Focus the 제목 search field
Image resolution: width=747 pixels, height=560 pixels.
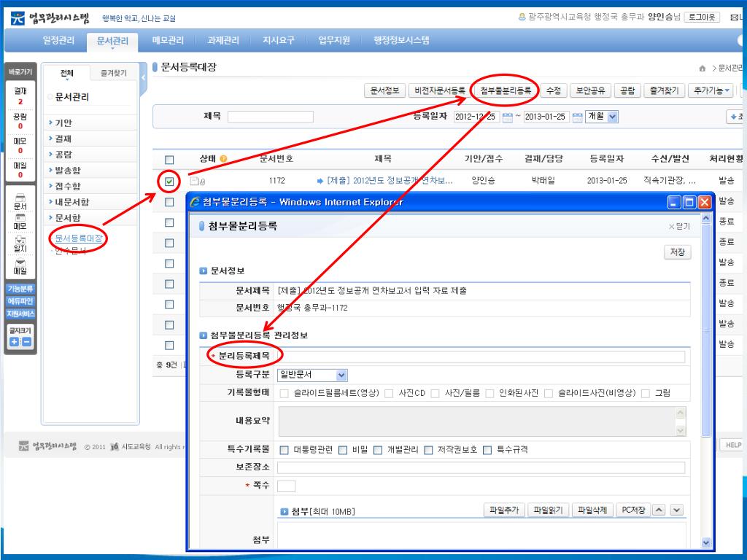271,117
